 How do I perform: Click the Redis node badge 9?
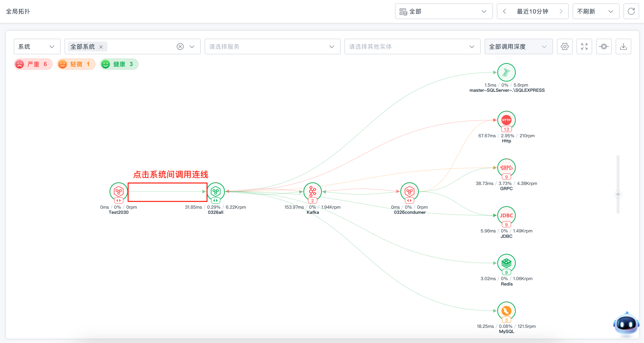point(506,272)
